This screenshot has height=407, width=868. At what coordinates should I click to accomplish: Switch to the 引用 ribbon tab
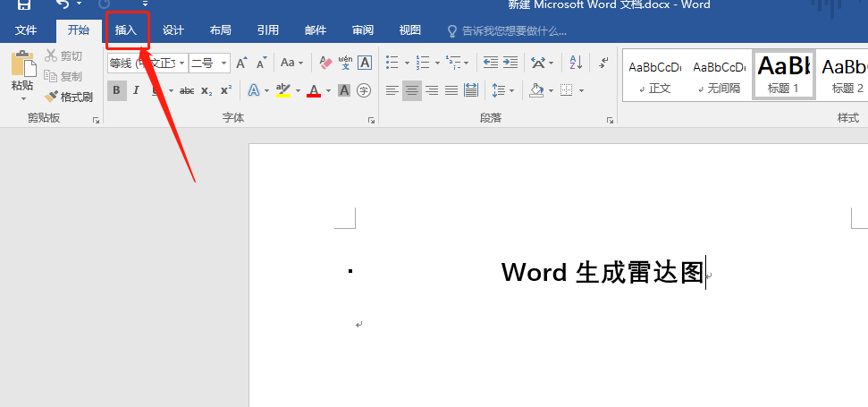point(268,30)
